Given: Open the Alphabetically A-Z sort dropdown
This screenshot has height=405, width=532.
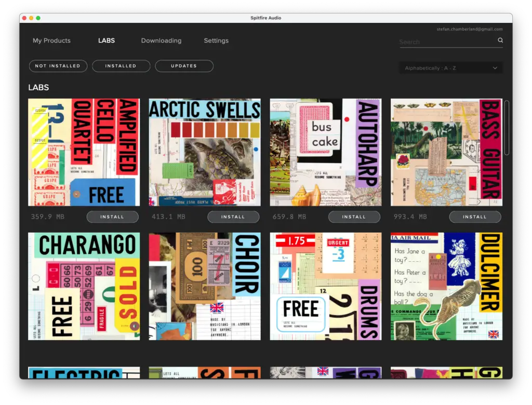Looking at the screenshot, I should tap(450, 68).
